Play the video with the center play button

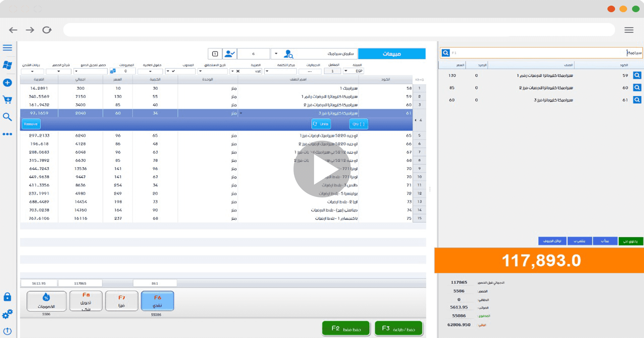(322, 169)
